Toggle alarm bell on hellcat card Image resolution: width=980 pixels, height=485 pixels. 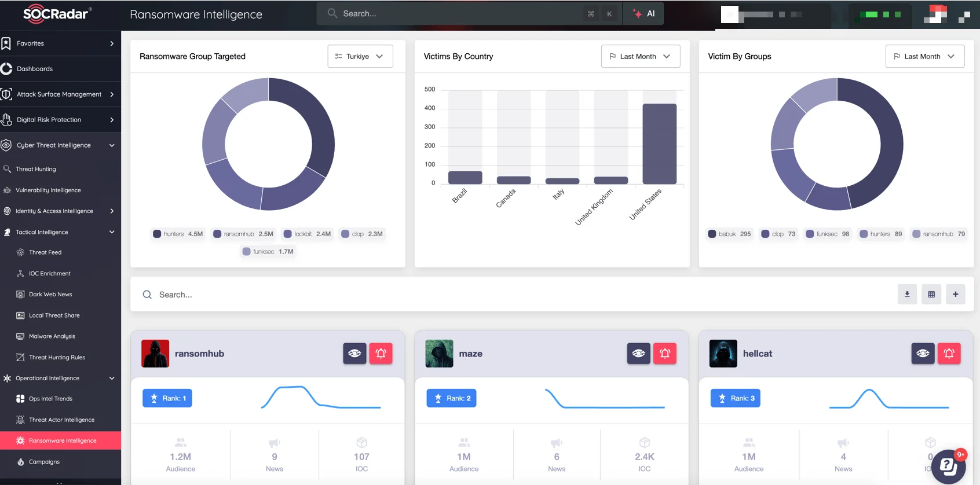coord(949,353)
